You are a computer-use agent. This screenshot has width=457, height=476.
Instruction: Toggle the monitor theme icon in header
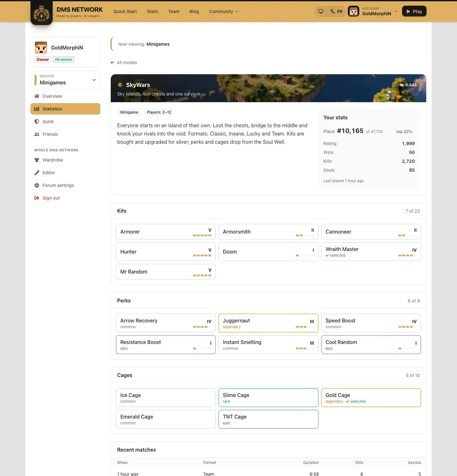click(x=321, y=11)
